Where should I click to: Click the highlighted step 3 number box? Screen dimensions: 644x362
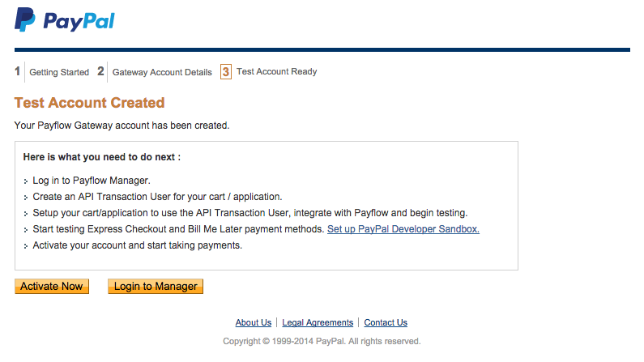(225, 72)
